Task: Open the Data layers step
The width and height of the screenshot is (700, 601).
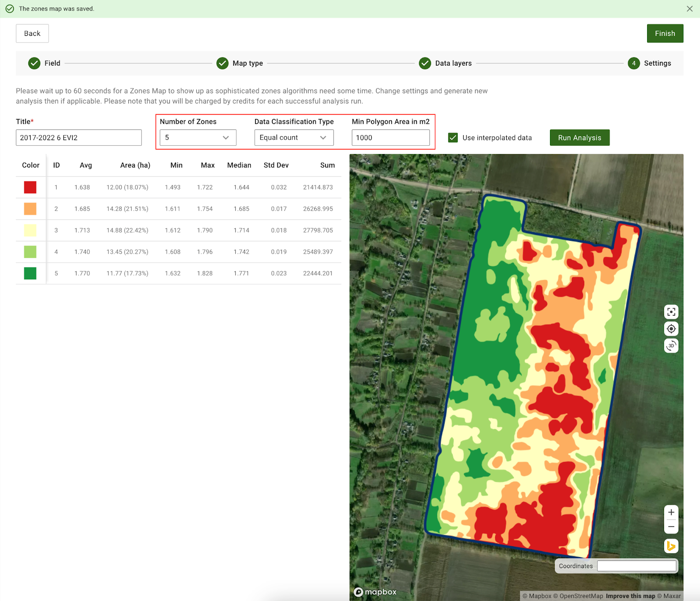Action: tap(445, 63)
